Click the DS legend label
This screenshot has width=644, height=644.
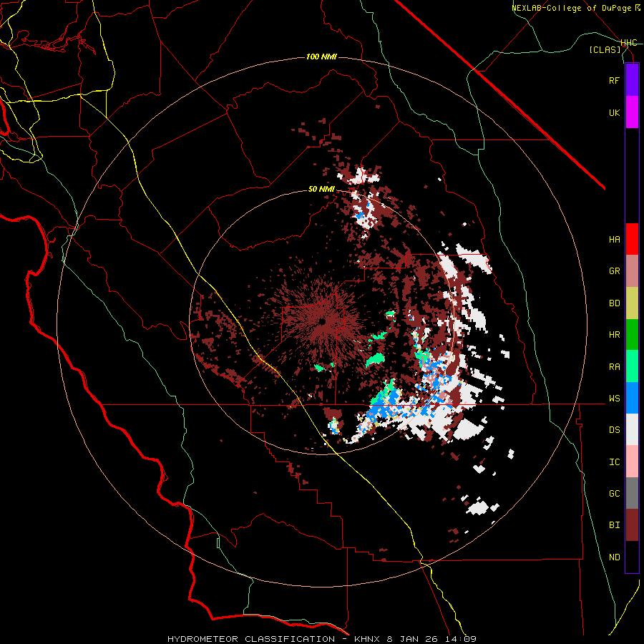tap(614, 430)
